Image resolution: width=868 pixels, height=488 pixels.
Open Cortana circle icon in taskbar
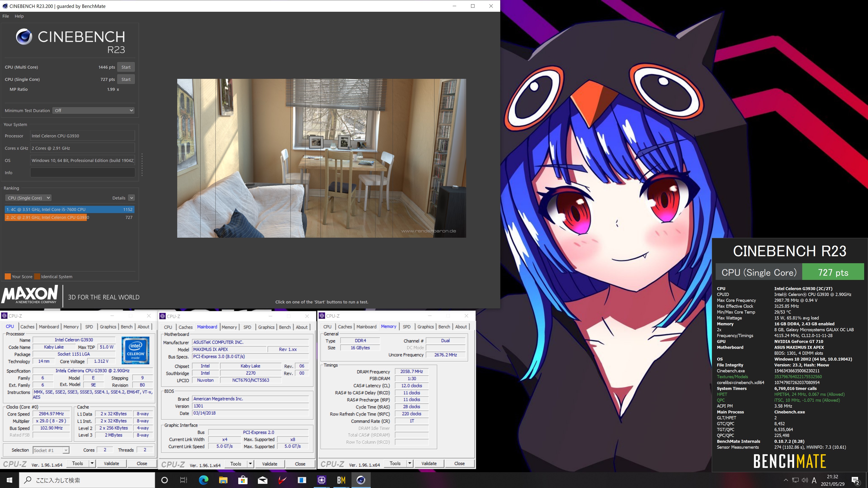[164, 480]
